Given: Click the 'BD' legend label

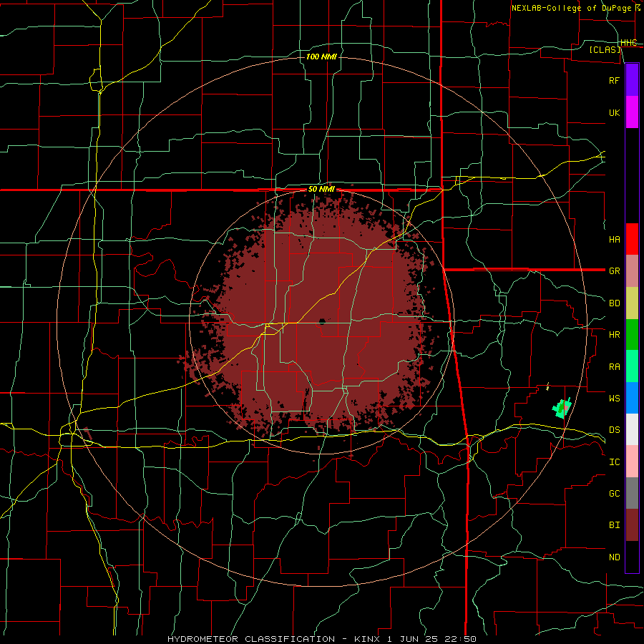Looking at the screenshot, I should (x=614, y=303).
